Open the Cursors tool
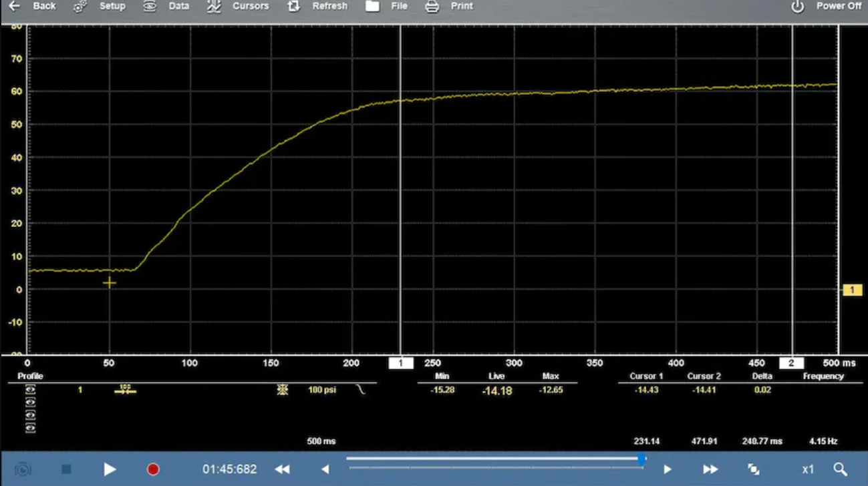Screen dimensions: 868x486 214,5
